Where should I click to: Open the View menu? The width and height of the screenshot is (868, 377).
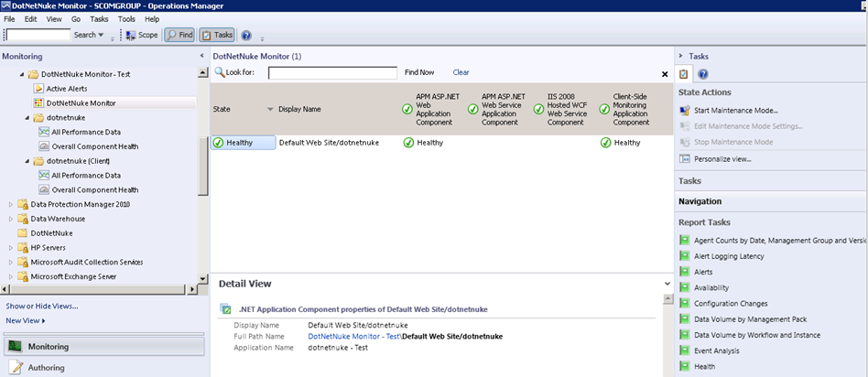[54, 19]
